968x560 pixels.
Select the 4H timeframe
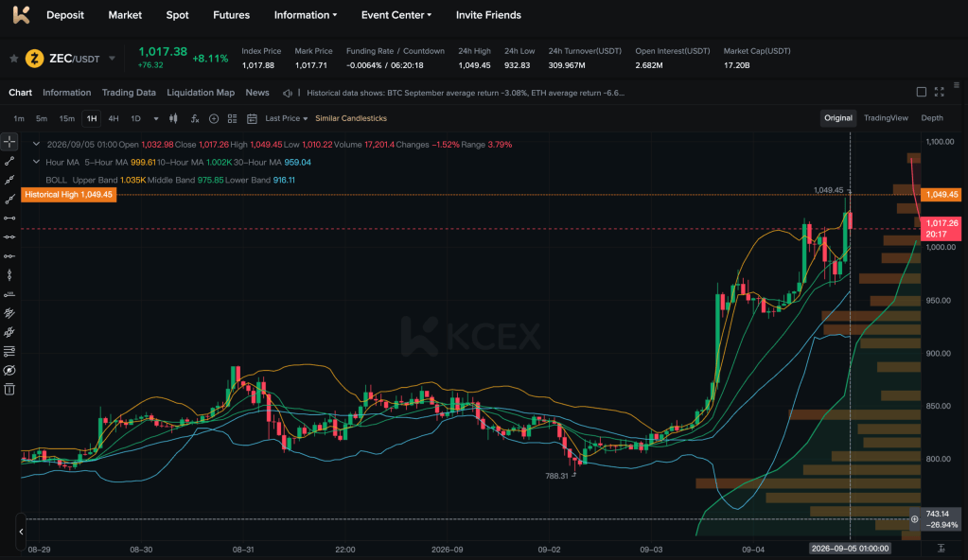(x=114, y=118)
